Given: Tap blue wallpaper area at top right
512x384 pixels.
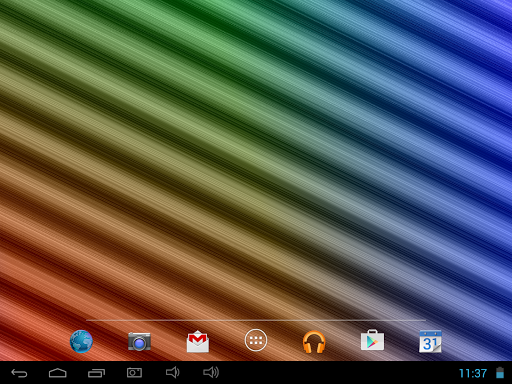Looking at the screenshot, I should [x=467, y=40].
